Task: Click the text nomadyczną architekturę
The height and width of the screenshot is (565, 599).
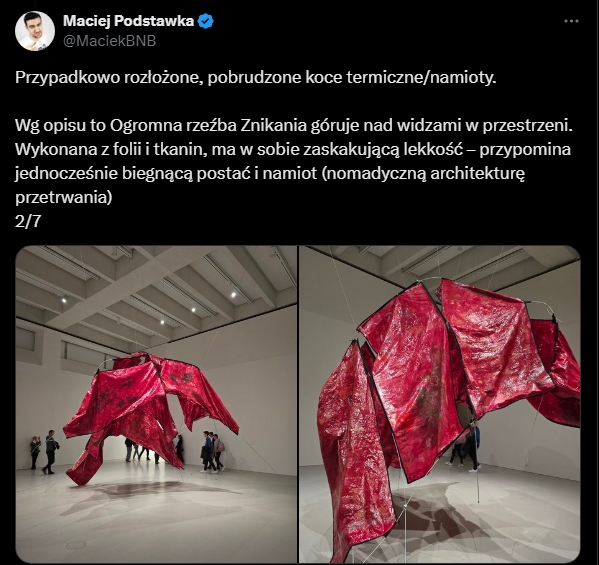Action: pyautogui.click(x=424, y=173)
